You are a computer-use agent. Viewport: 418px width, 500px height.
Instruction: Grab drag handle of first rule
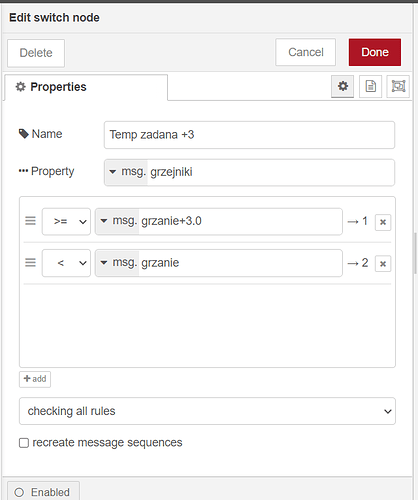tap(30, 221)
